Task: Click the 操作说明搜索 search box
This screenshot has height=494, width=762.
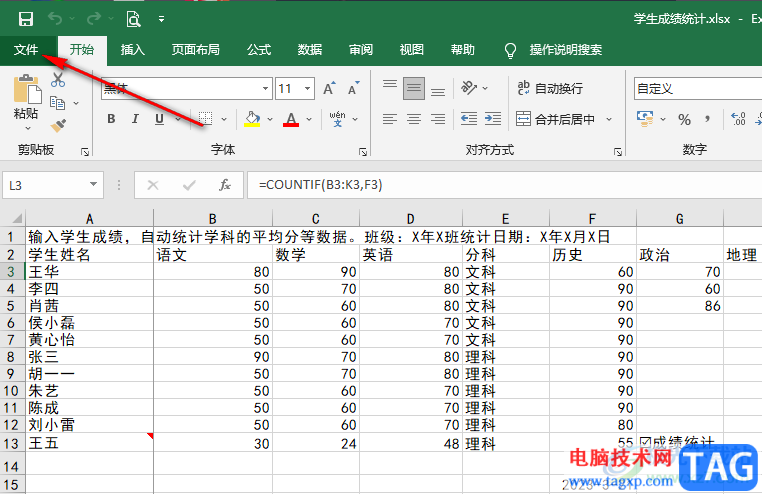Action: point(566,50)
